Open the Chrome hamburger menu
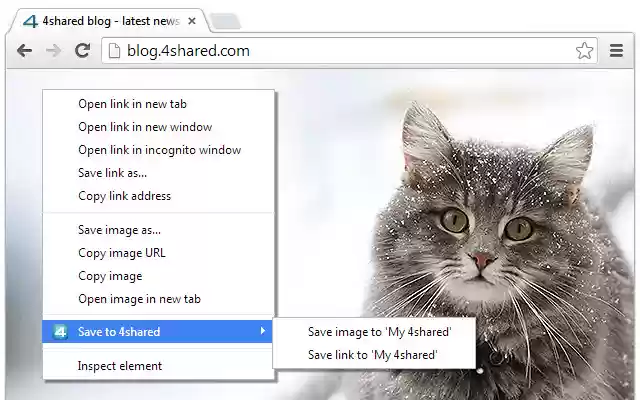This screenshot has height=400, width=640. 616,51
